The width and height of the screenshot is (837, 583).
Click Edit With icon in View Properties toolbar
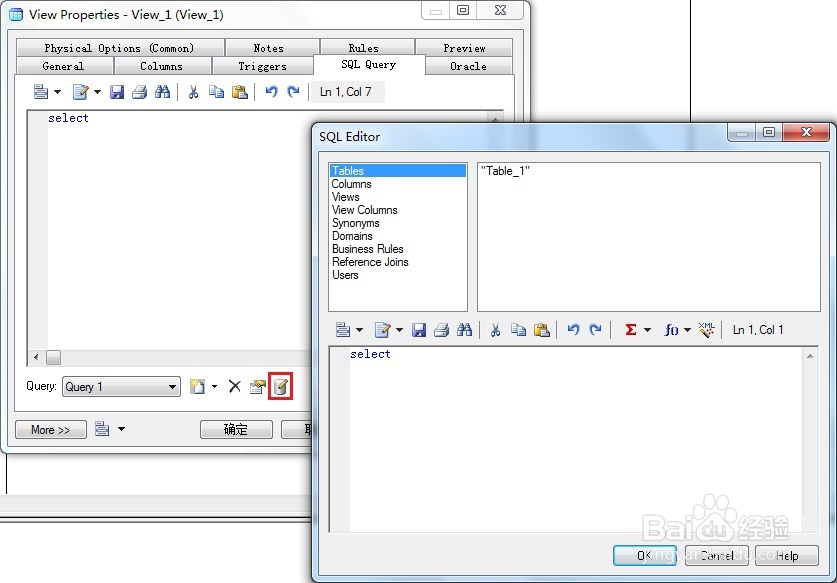coord(81,92)
